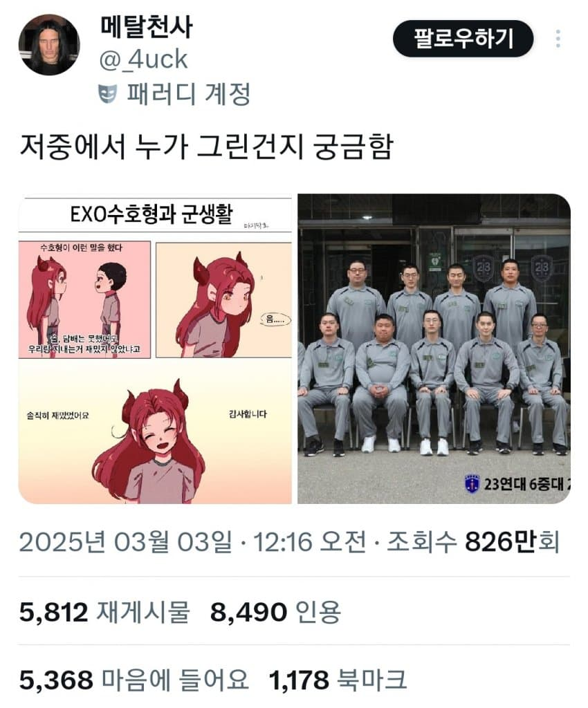Tap the 팔로우하기 follow button

pos(463,39)
